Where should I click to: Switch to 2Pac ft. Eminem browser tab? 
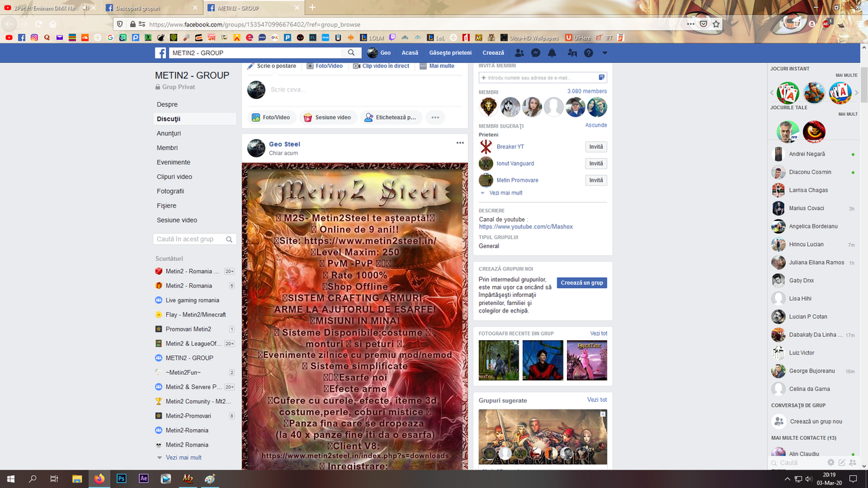(50, 7)
